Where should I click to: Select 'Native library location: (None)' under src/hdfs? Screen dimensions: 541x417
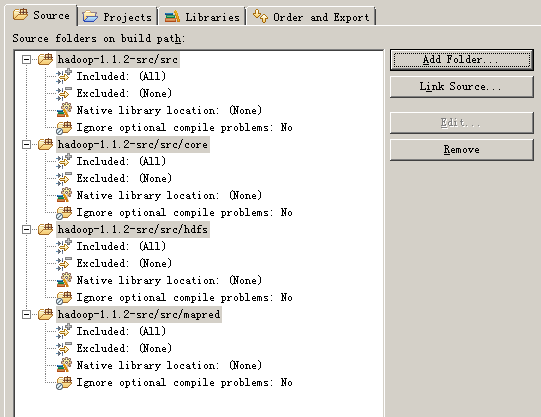[x=169, y=280]
